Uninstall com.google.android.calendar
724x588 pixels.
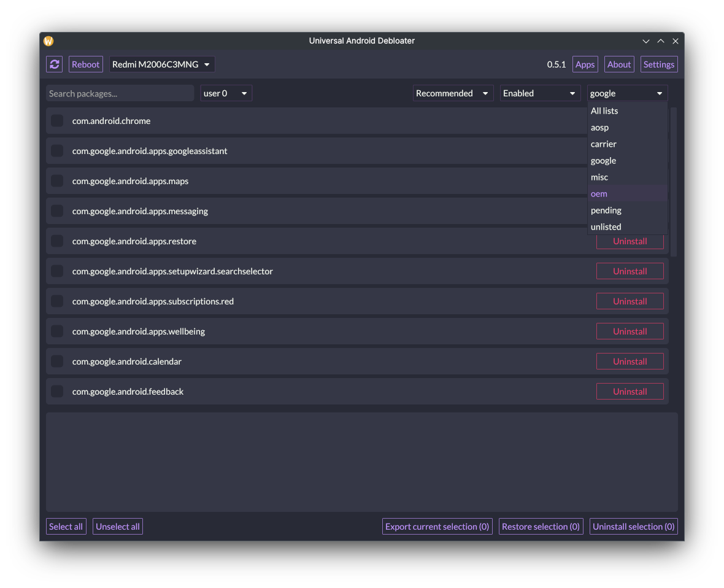(x=630, y=361)
